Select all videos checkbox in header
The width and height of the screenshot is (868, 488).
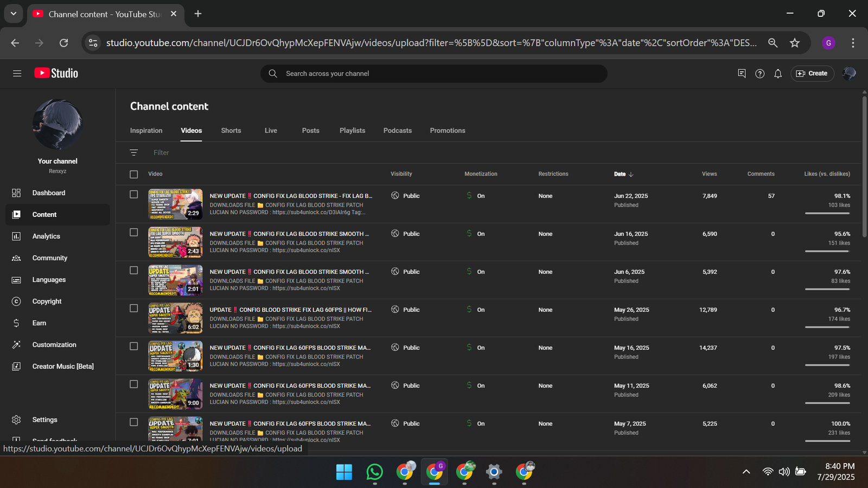coord(134,174)
